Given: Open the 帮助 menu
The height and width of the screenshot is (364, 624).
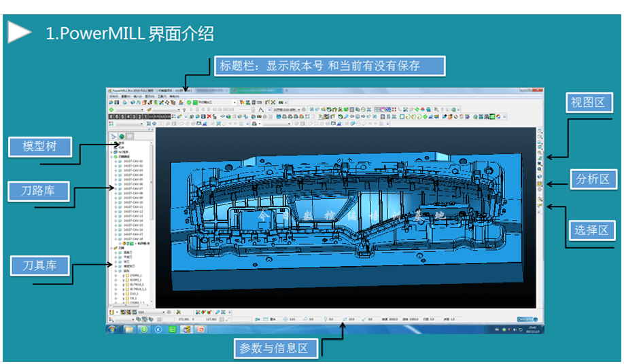Looking at the screenshot, I should click(174, 96).
